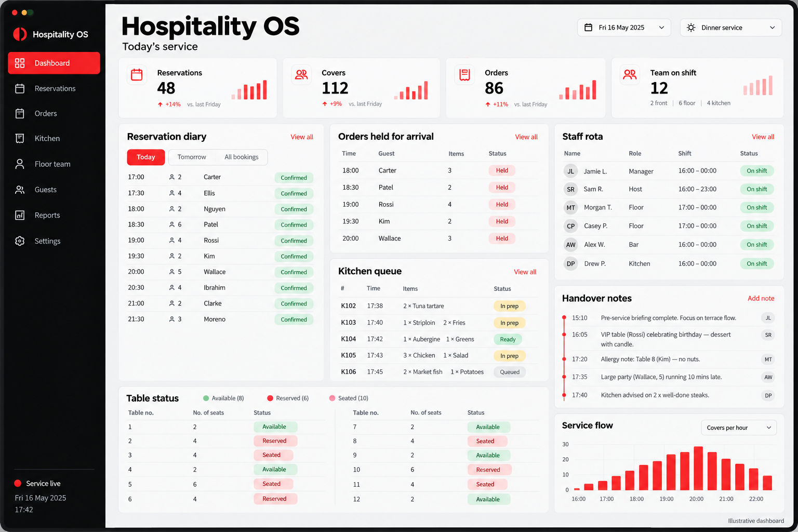The width and height of the screenshot is (798, 532).
Task: Click the AW avatar in Staff rota
Action: click(x=570, y=245)
